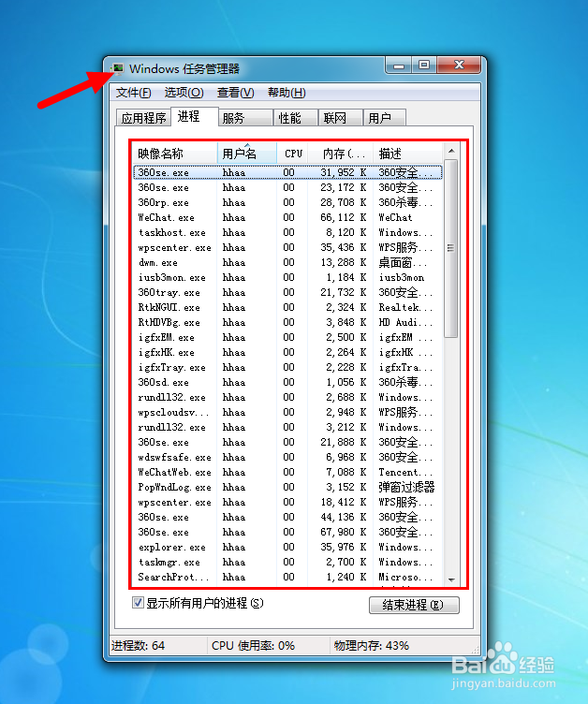
Task: Click the 进程数: 64 status entry
Action: pos(138,646)
